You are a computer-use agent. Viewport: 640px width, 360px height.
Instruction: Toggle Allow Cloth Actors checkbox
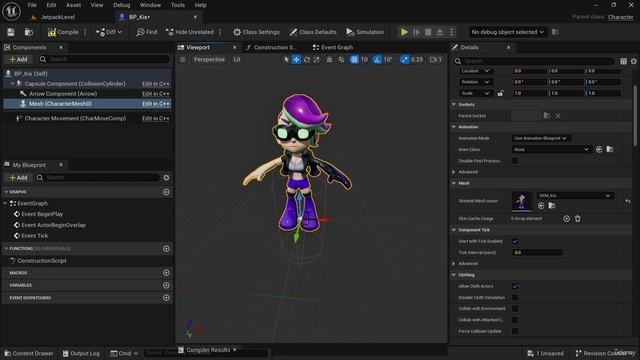[x=515, y=286]
